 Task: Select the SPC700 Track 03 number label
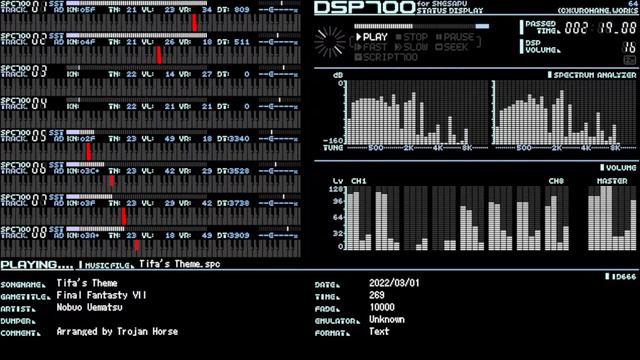pyautogui.click(x=24, y=71)
